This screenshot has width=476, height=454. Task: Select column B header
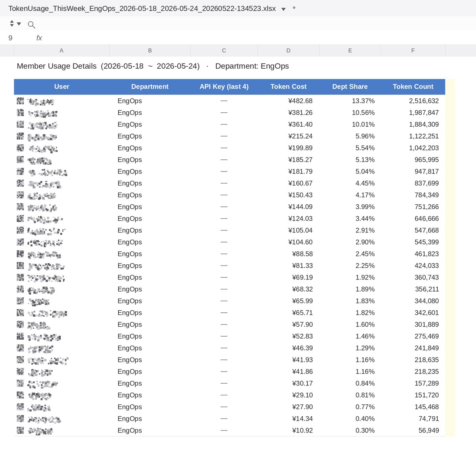(150, 50)
